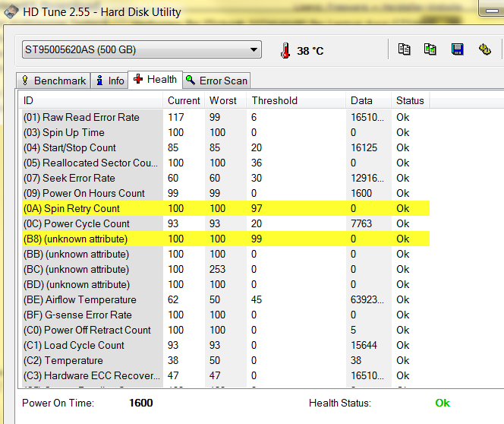Viewport: 504px width, 424px height.
Task: Click the Data column header
Action: click(369, 101)
